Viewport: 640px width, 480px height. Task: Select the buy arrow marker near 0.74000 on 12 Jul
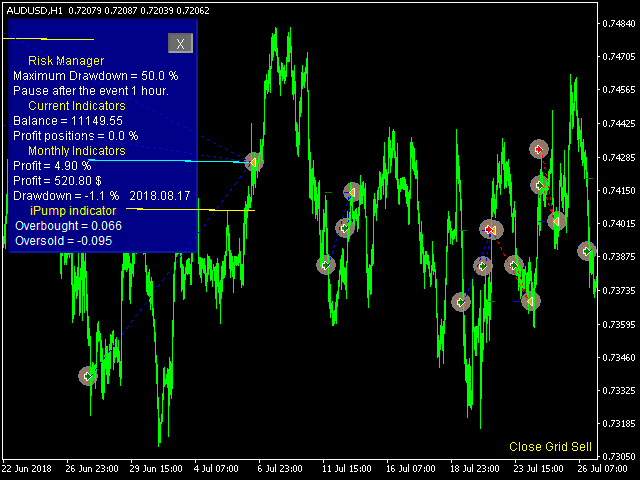click(344, 228)
